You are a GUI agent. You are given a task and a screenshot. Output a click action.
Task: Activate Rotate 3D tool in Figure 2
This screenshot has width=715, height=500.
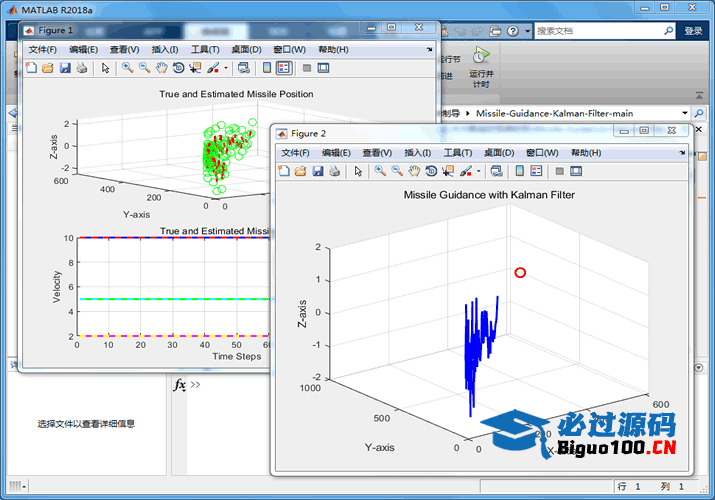pyautogui.click(x=431, y=171)
